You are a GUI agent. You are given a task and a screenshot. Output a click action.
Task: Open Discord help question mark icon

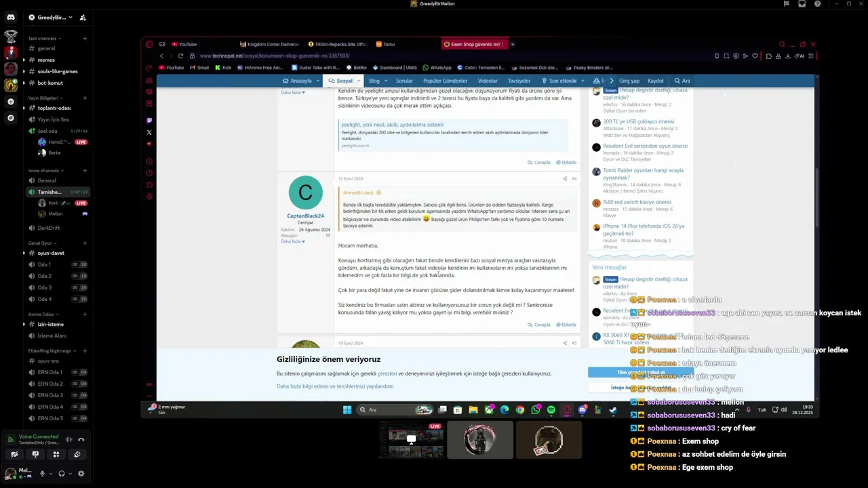click(817, 4)
